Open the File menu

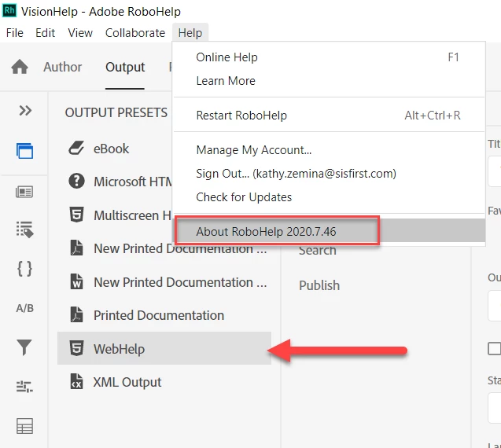coord(15,33)
